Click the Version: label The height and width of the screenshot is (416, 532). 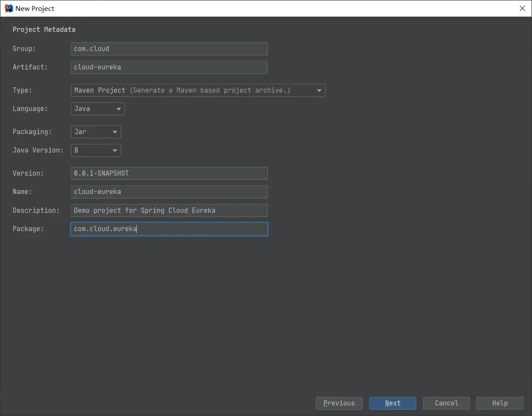click(28, 173)
